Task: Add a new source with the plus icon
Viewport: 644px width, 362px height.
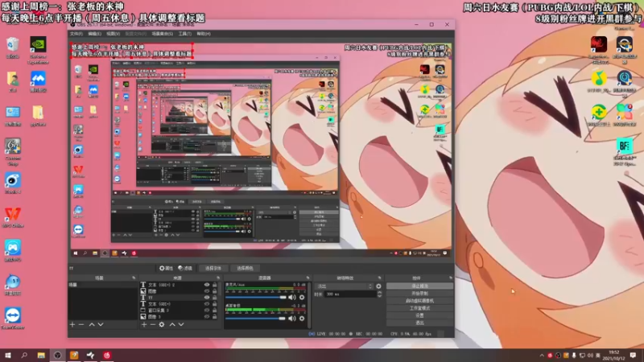Action: coord(144,325)
